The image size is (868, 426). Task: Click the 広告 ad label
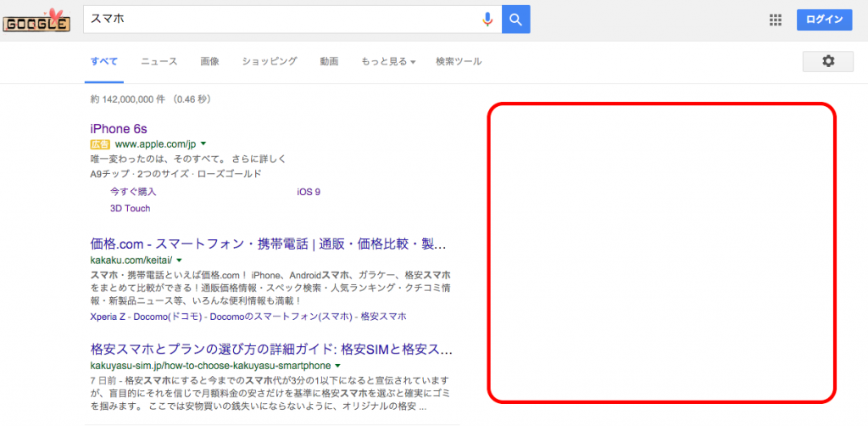tap(100, 144)
